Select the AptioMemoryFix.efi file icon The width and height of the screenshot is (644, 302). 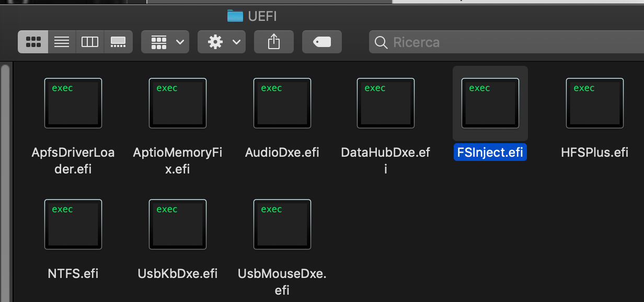coord(178,103)
